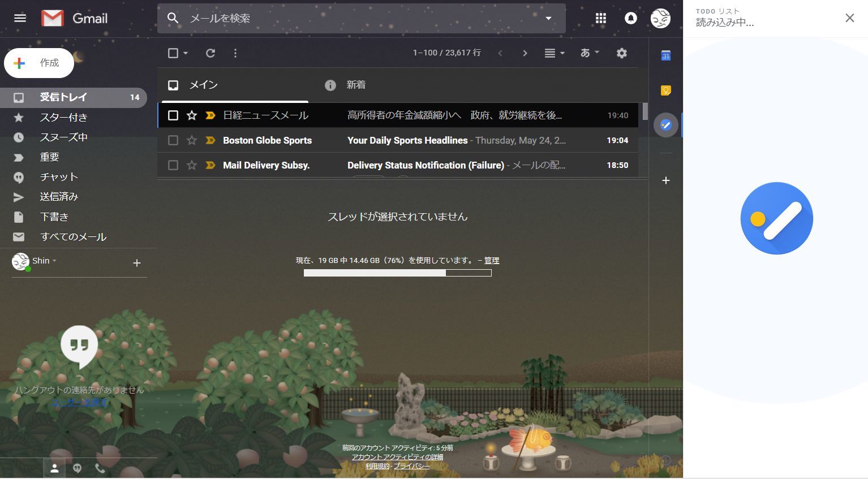The width and height of the screenshot is (868, 479).
Task: Select checkbox for Mail Delivery Subsystem email
Action: pyautogui.click(x=173, y=165)
